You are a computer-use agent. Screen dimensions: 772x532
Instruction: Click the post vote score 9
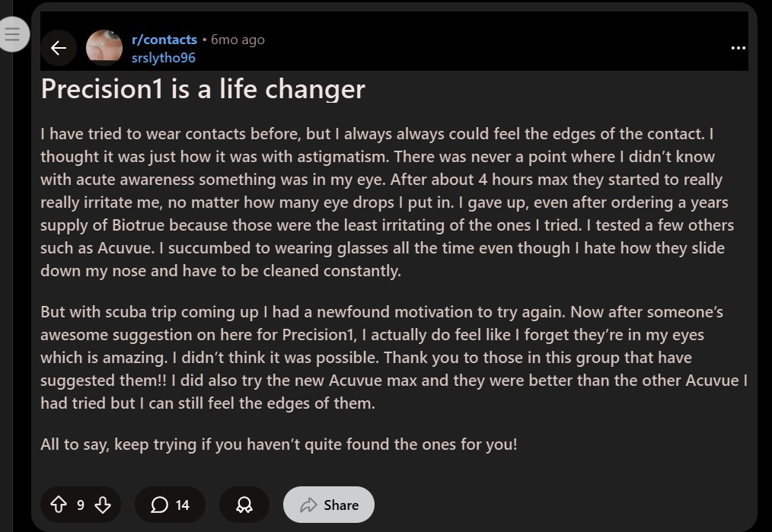click(81, 505)
